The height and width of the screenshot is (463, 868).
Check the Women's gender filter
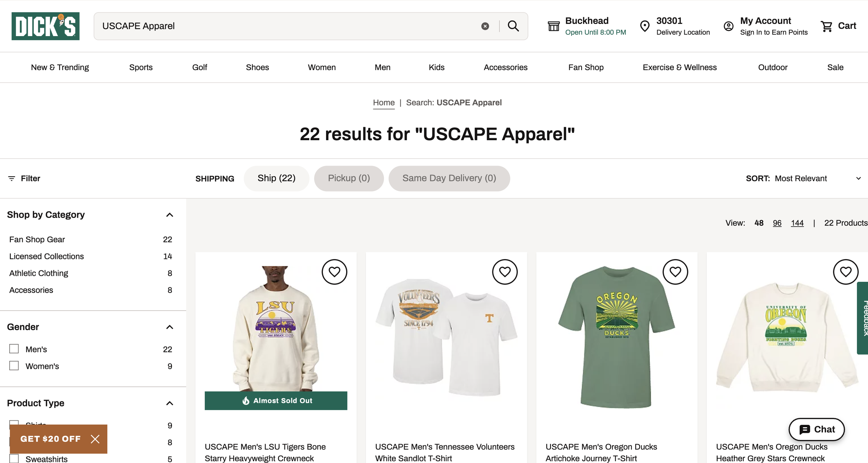[14, 366]
